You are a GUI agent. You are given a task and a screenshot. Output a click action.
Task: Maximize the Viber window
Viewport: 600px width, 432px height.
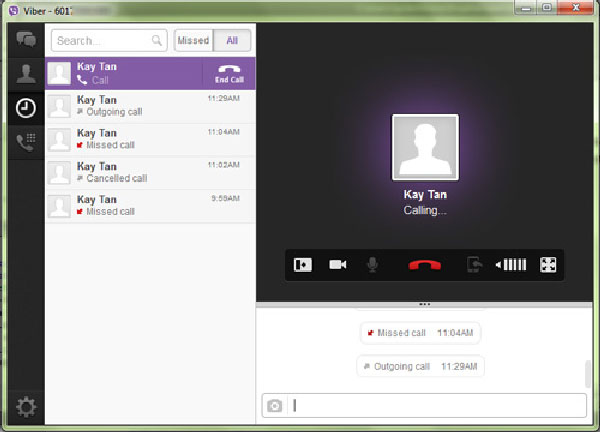(547, 8)
